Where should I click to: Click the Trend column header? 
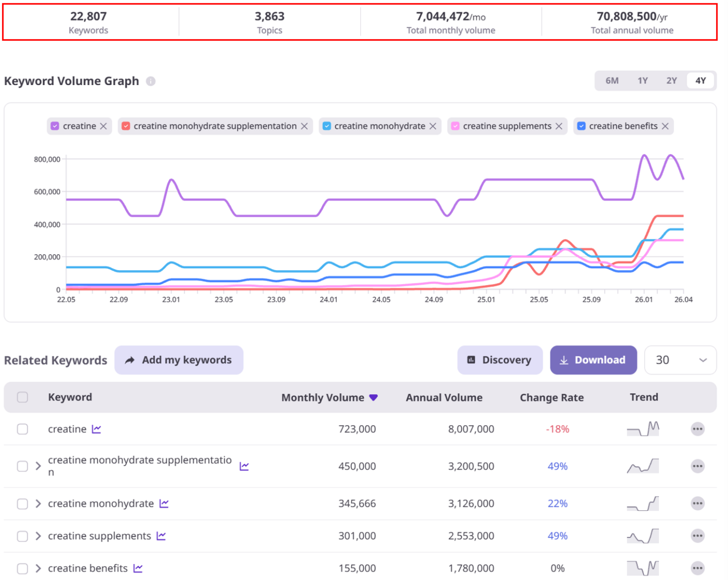click(644, 397)
